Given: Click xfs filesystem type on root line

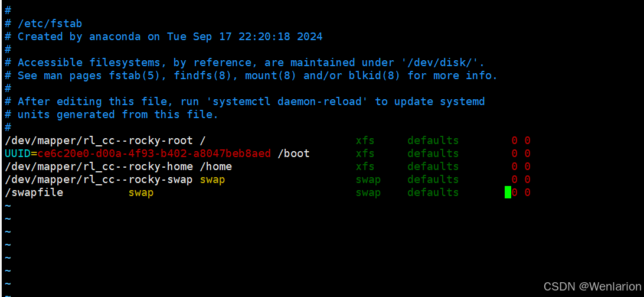Looking at the screenshot, I should [365, 141].
